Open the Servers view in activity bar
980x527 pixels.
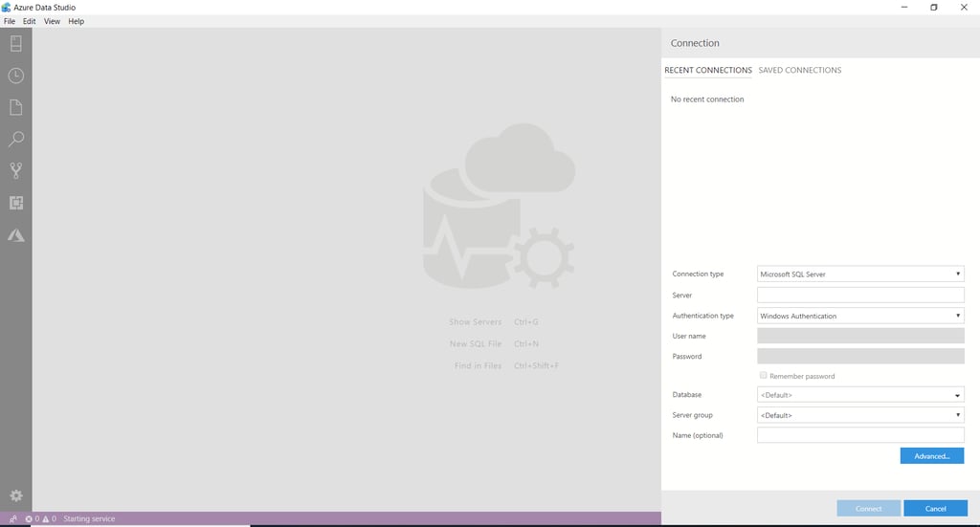pos(16,43)
